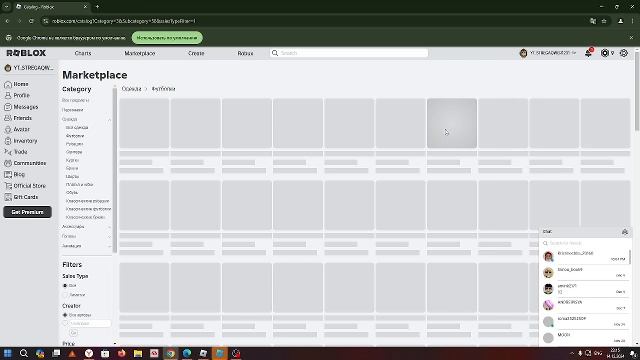Screen dimensions: 640x360
Task: Expand the accessories category chevron
Action: point(109,227)
